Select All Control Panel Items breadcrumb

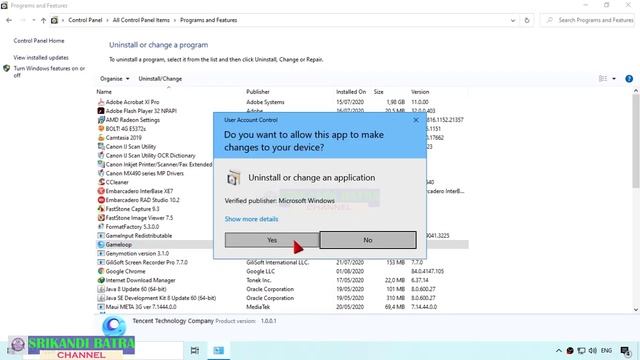pyautogui.click(x=141, y=20)
